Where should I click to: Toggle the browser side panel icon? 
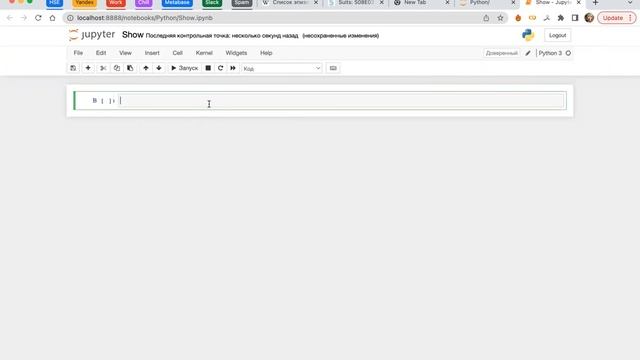(575, 18)
